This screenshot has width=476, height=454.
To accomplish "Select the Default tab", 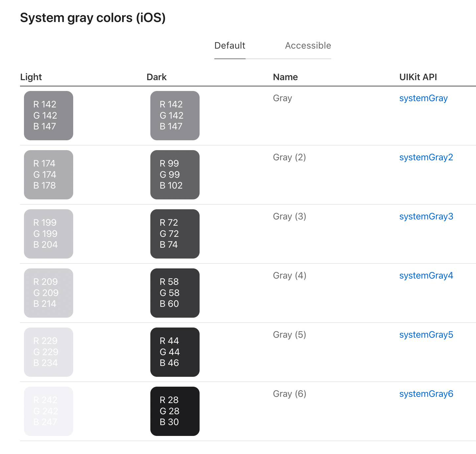I will 229,46.
